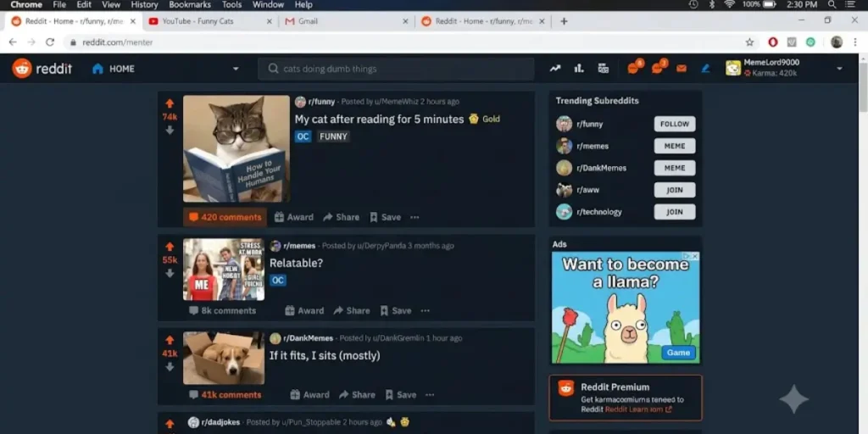Open the dog in box thumbnail
Image resolution: width=868 pixels, height=434 pixels.
click(224, 359)
